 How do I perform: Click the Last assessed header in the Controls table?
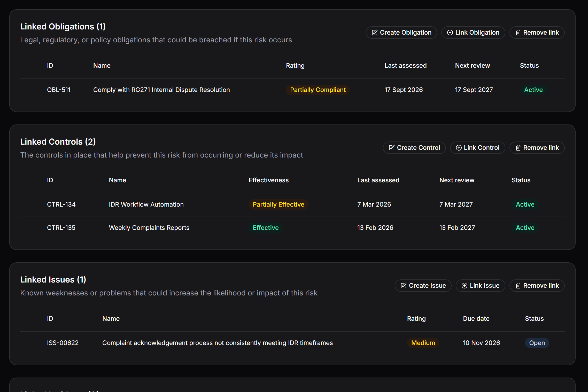[378, 180]
